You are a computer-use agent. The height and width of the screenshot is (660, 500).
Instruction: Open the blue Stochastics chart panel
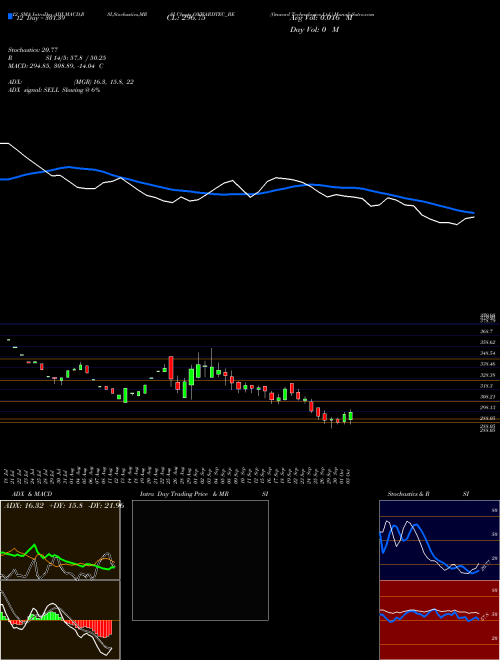coord(439,540)
